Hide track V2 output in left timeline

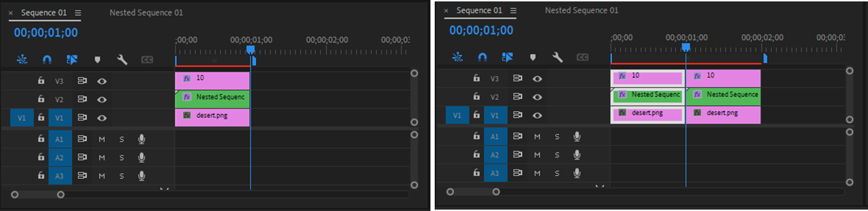[x=102, y=99]
